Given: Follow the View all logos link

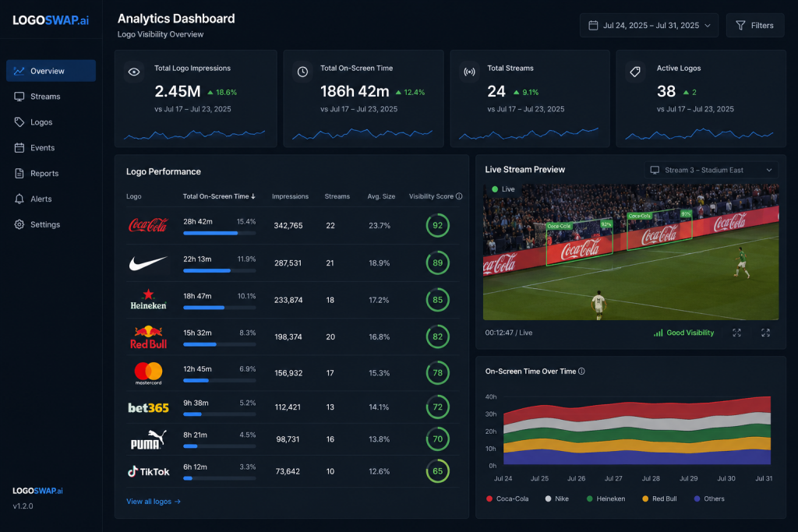Looking at the screenshot, I should click(154, 502).
